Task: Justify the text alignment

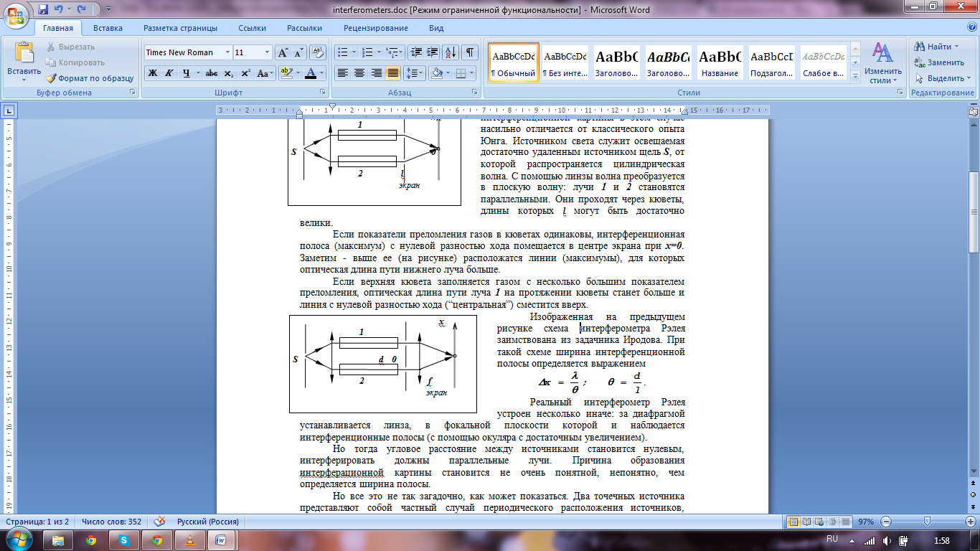Action: point(392,73)
